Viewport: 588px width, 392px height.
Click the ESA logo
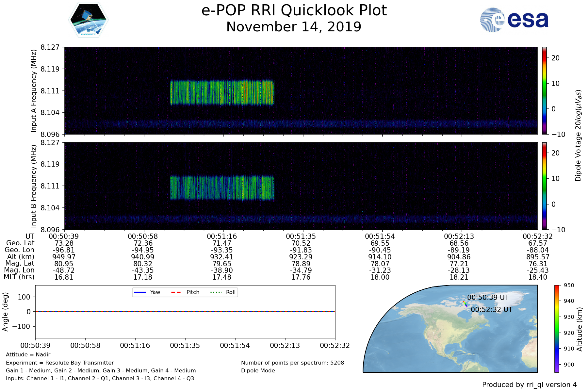point(514,20)
